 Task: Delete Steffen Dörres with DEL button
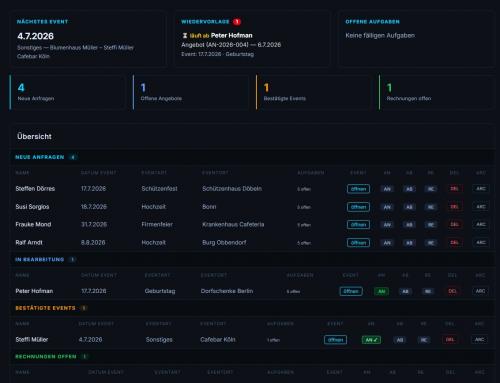454,189
